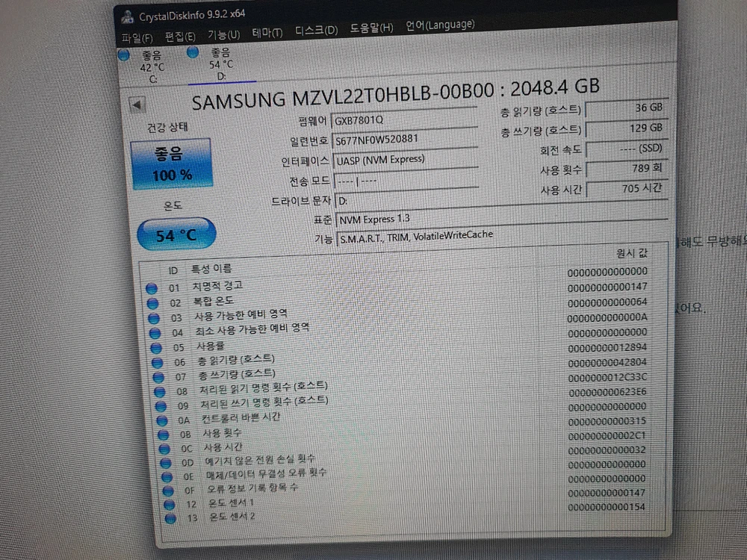Screen dimensions: 747x560
Task: Click the drive title SAMSUNG MZVL22T0HBLB-00B00
Action: 343,96
